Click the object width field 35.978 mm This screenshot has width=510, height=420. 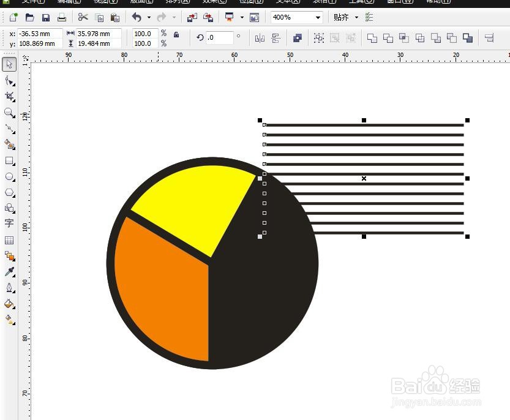(x=99, y=34)
